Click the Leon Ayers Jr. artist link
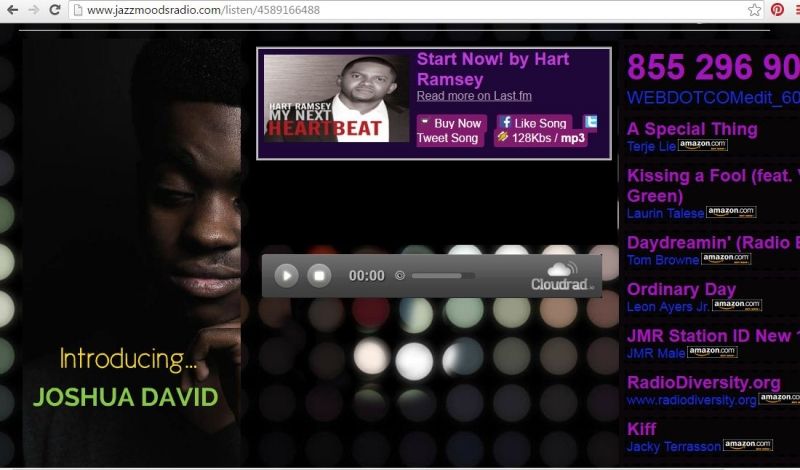The height and width of the screenshot is (470, 800). (668, 307)
